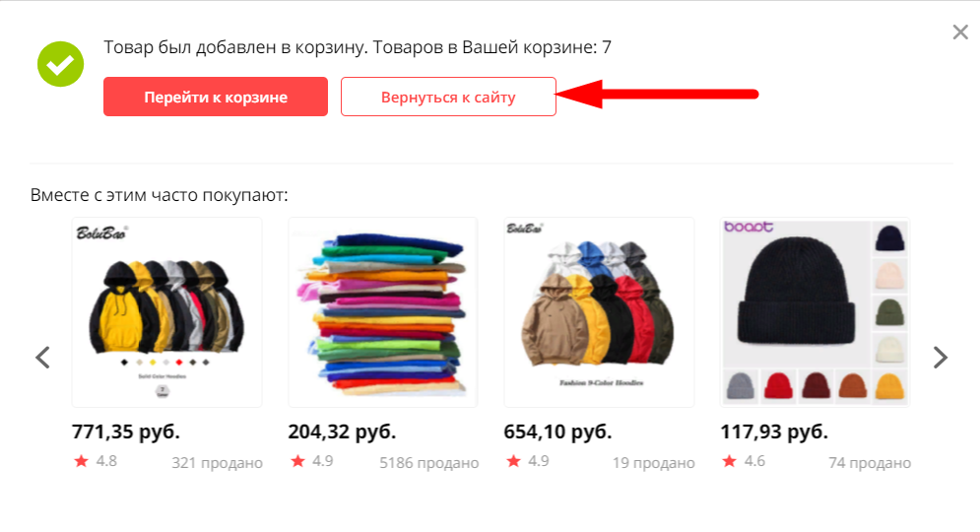
Task: Show next recommended products with right arrow
Action: point(940,358)
